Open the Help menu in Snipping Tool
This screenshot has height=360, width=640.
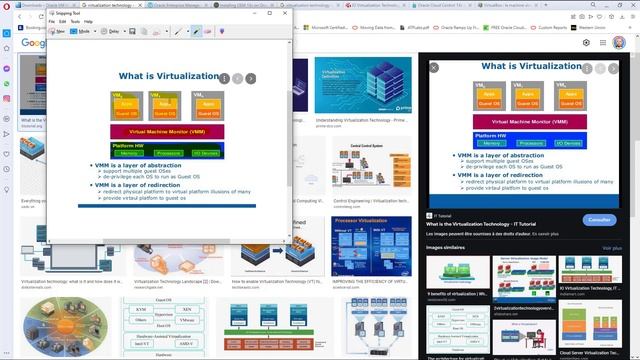[88, 22]
